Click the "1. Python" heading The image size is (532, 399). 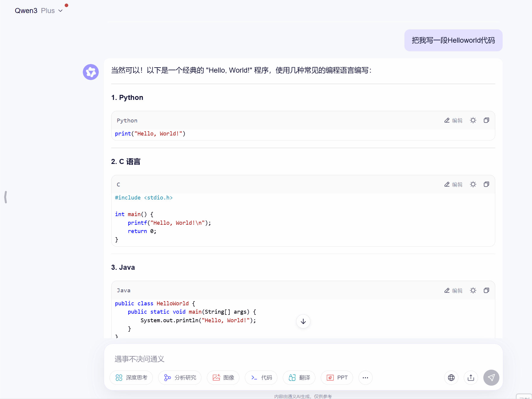(x=127, y=98)
